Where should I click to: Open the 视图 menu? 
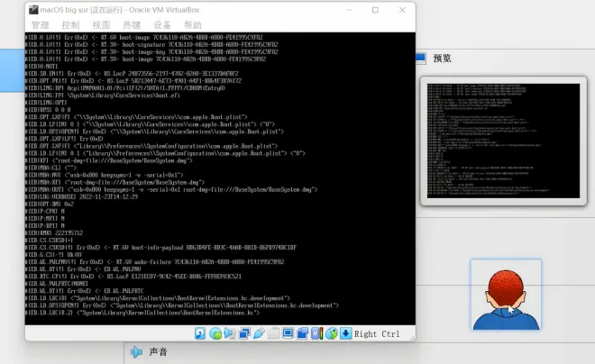101,25
